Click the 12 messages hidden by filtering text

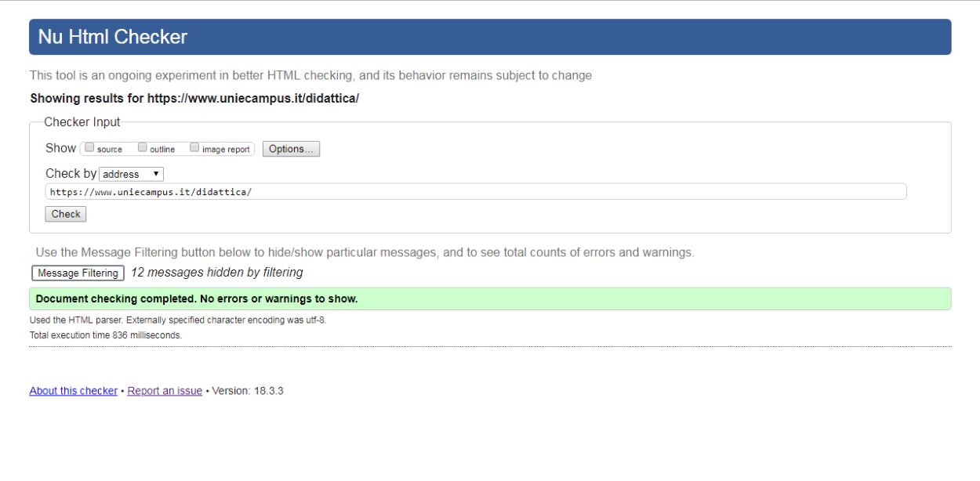coord(216,273)
